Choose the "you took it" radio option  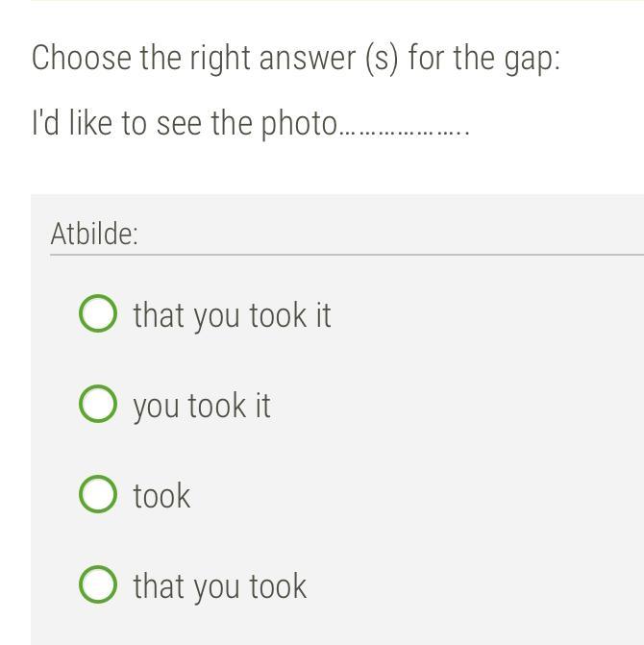tap(98, 405)
